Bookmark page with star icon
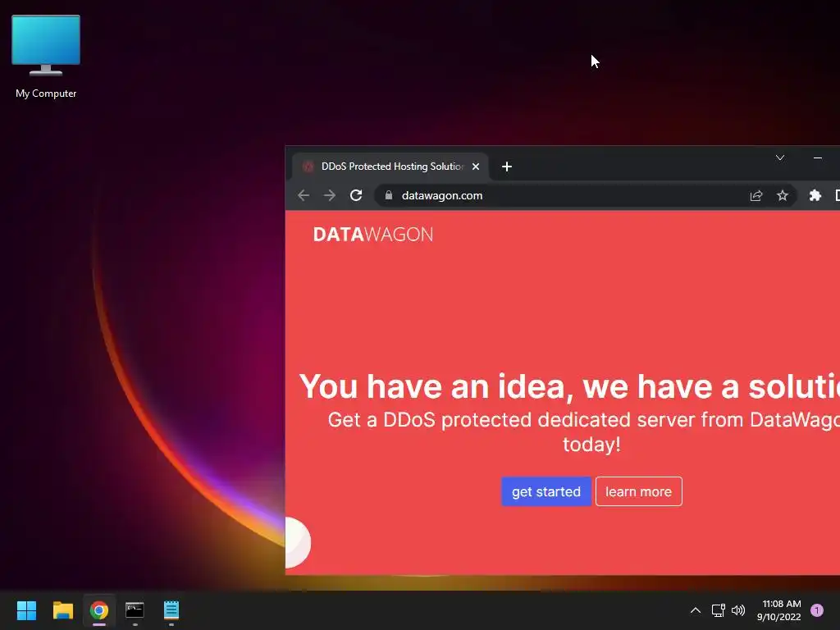The width and height of the screenshot is (840, 630). (x=782, y=195)
